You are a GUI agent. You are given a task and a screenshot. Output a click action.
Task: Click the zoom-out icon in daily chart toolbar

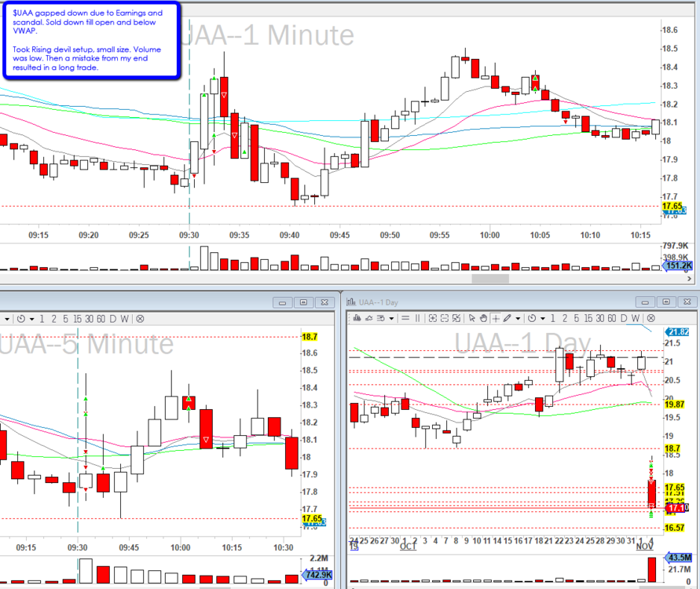pyautogui.click(x=444, y=318)
